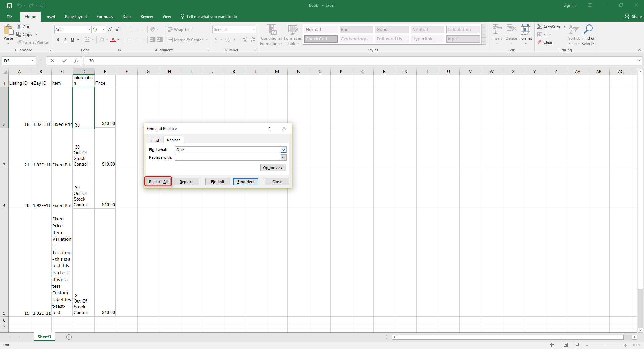Viewport: 644px width, 349px height.
Task: Toggle Italic formatting
Action: click(65, 40)
